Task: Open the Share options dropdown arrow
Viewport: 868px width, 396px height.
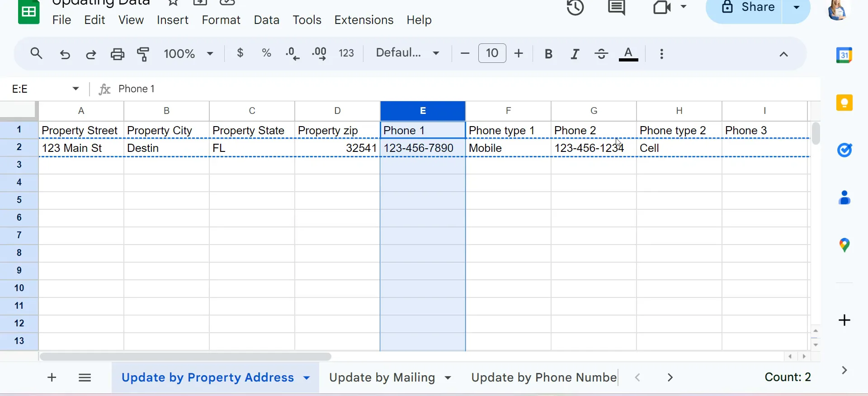Action: (x=797, y=7)
